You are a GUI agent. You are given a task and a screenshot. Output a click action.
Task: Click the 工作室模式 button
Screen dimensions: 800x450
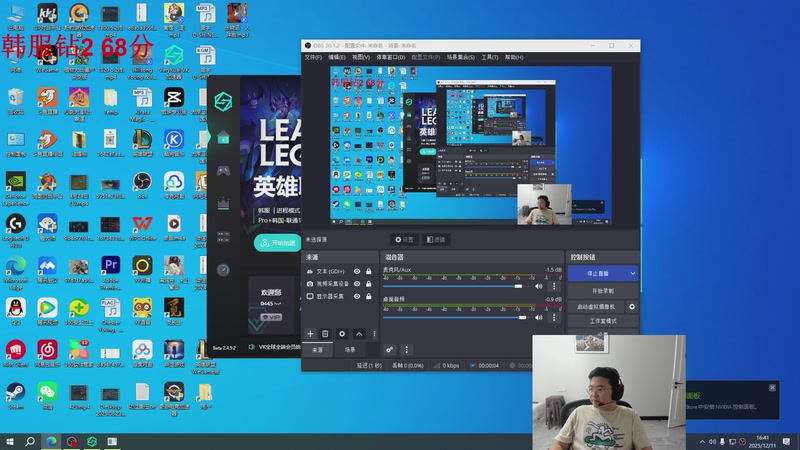point(603,321)
